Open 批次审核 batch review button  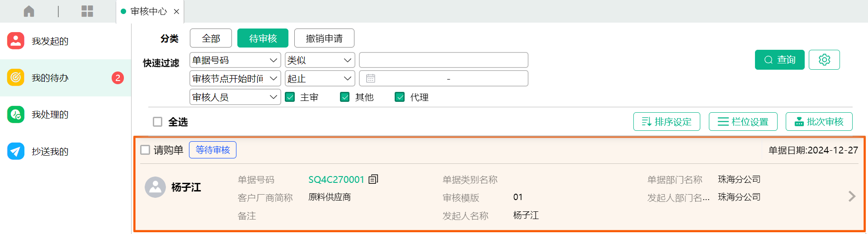pyautogui.click(x=819, y=122)
